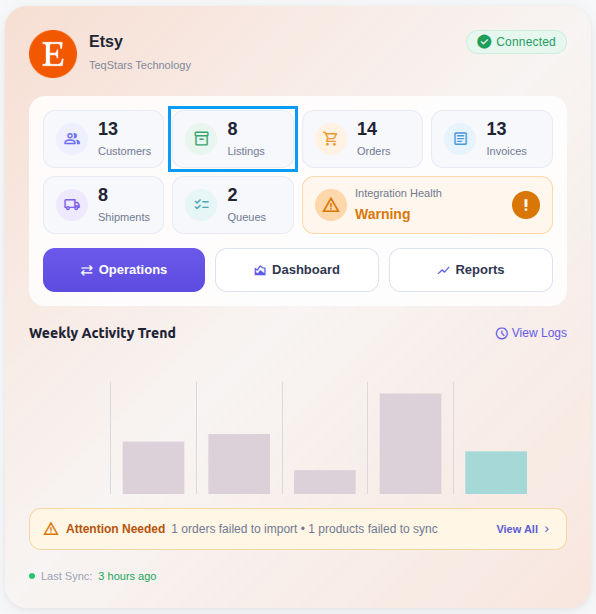This screenshot has height=614, width=596.
Task: Click the Customers people icon
Action: click(72, 139)
